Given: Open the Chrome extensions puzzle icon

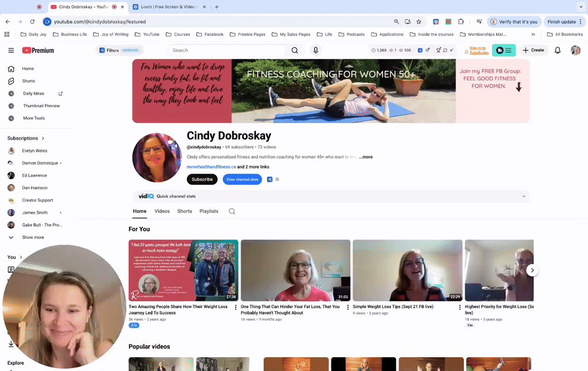Looking at the screenshot, I should point(461,22).
